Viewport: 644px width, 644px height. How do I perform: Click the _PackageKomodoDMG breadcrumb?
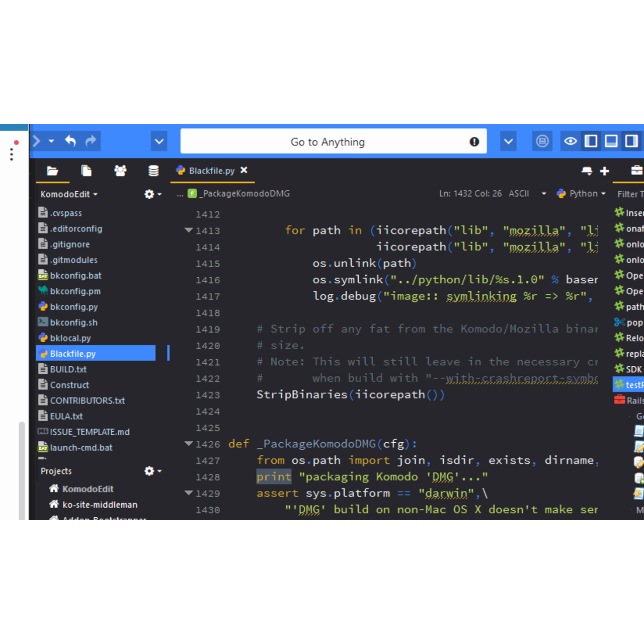[x=245, y=194]
